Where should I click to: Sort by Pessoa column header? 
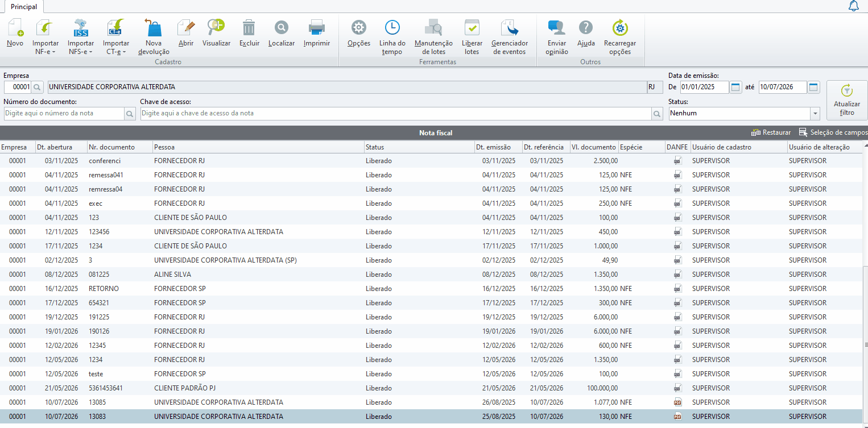coord(259,147)
